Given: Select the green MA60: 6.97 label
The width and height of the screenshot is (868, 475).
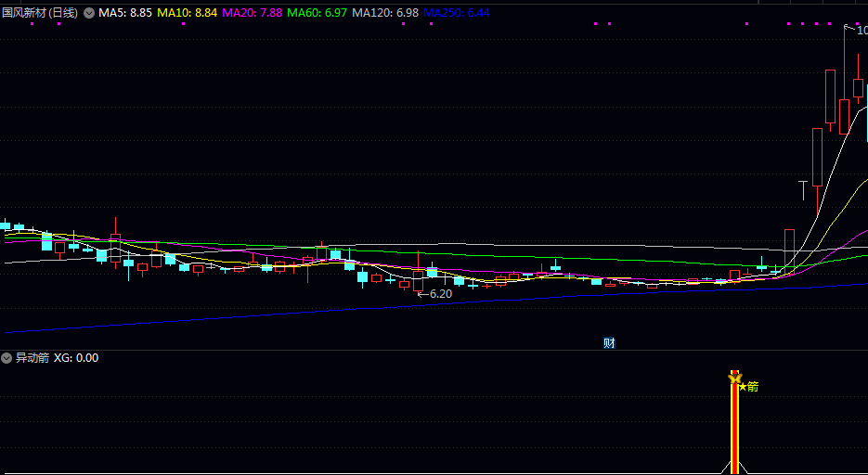Looking at the screenshot, I should pos(317,13).
